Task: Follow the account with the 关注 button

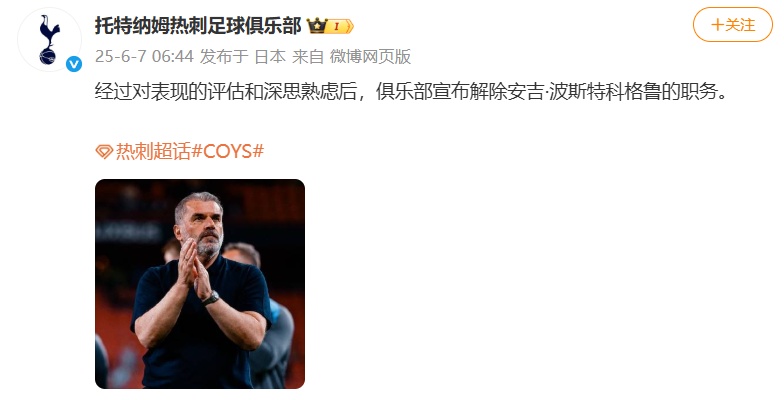Action: [x=732, y=24]
